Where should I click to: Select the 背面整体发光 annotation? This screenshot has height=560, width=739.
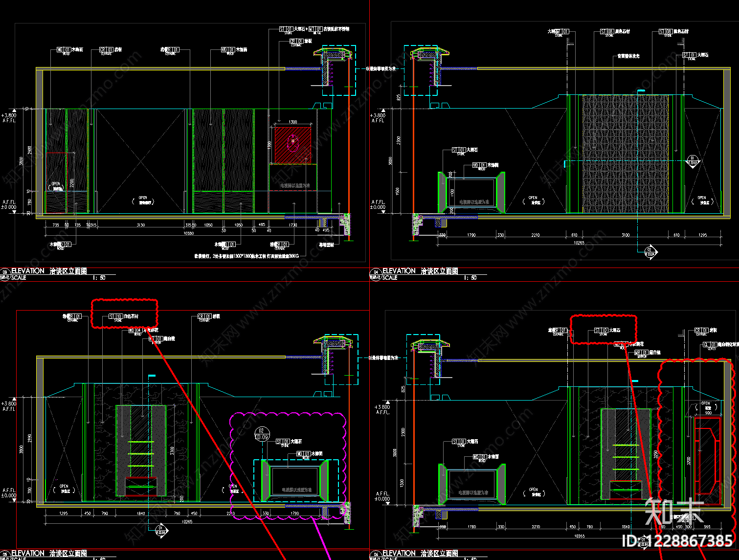point(628,56)
